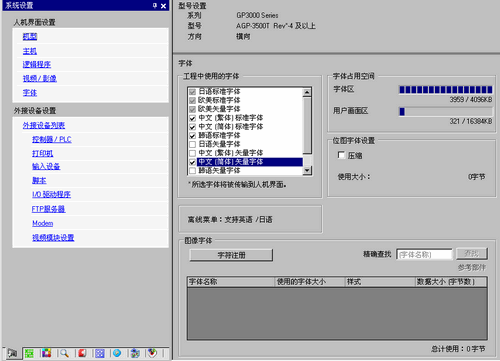Click the 查找 search button
Screen dimensions: 500x361
pyautogui.click(x=472, y=254)
